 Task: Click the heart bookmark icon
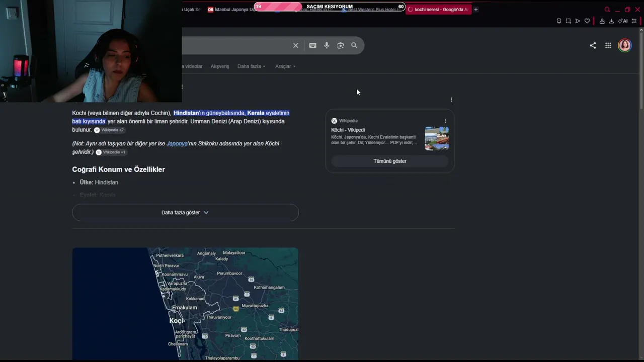pos(587,21)
